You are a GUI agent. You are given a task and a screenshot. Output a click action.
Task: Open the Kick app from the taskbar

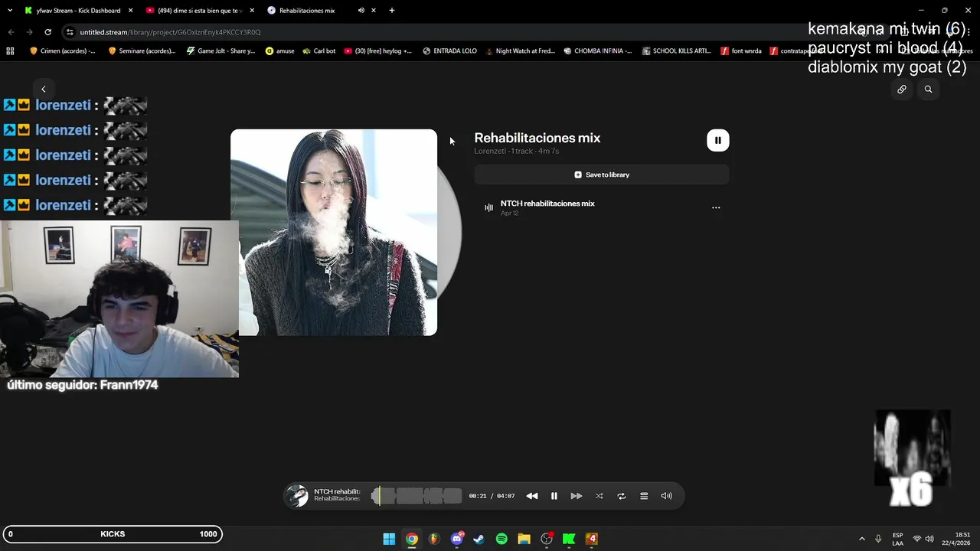pos(569,539)
